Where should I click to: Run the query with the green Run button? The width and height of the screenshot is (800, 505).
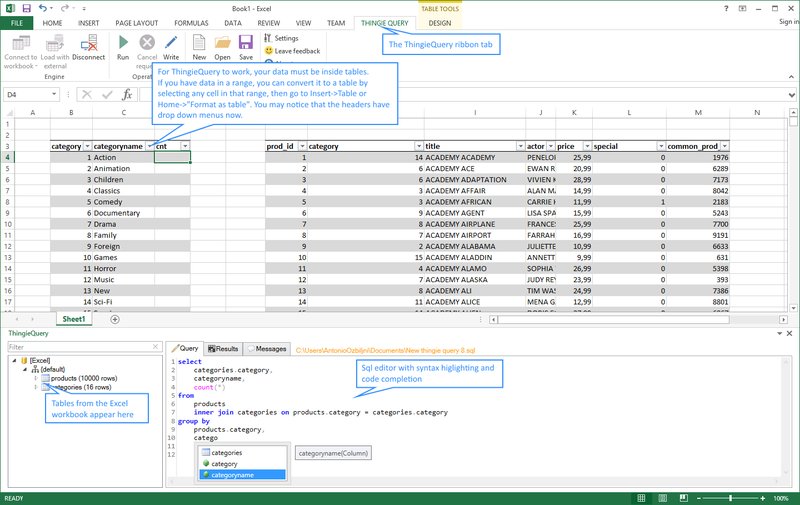pyautogui.click(x=123, y=42)
